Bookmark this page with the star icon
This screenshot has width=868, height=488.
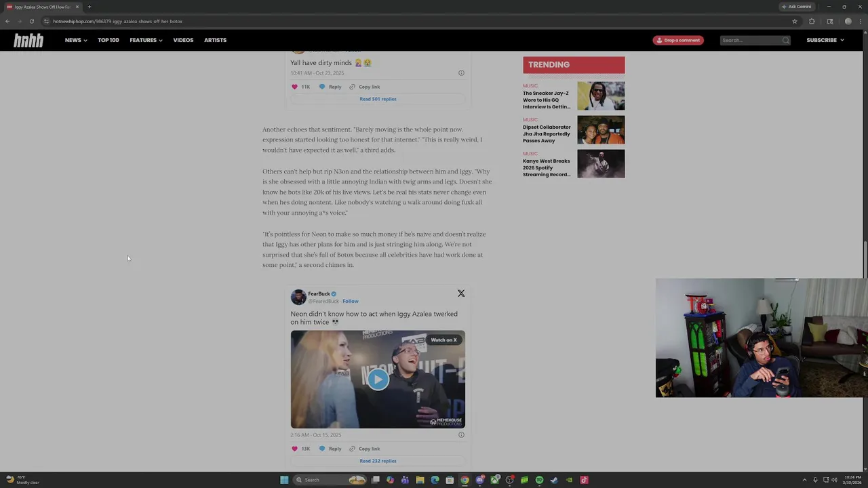point(795,21)
